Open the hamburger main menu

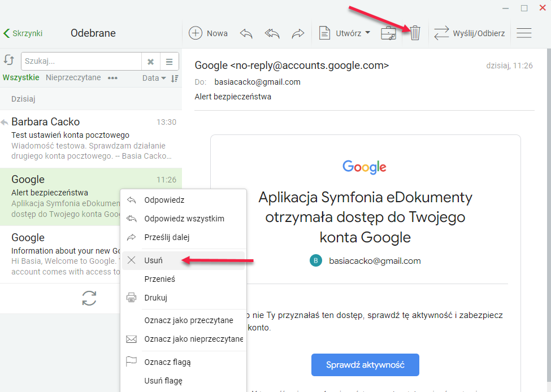(524, 33)
